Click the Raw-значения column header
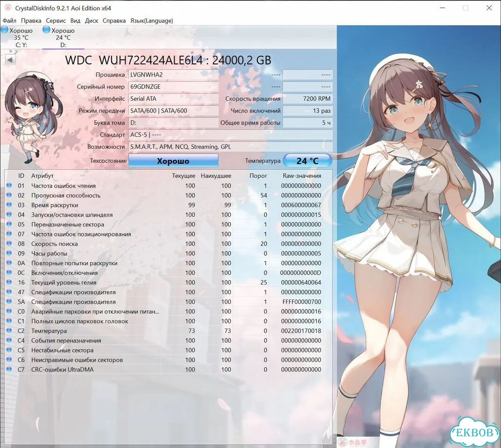This screenshot has height=448, width=501. pyautogui.click(x=302, y=176)
